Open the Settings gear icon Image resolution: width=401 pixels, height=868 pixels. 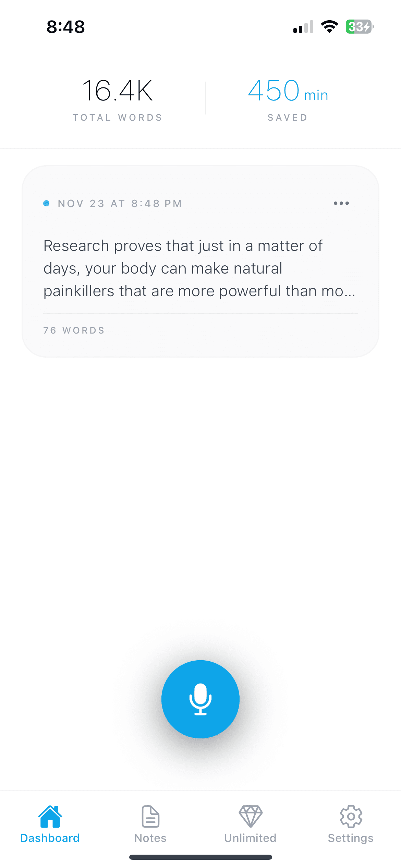[351, 817]
